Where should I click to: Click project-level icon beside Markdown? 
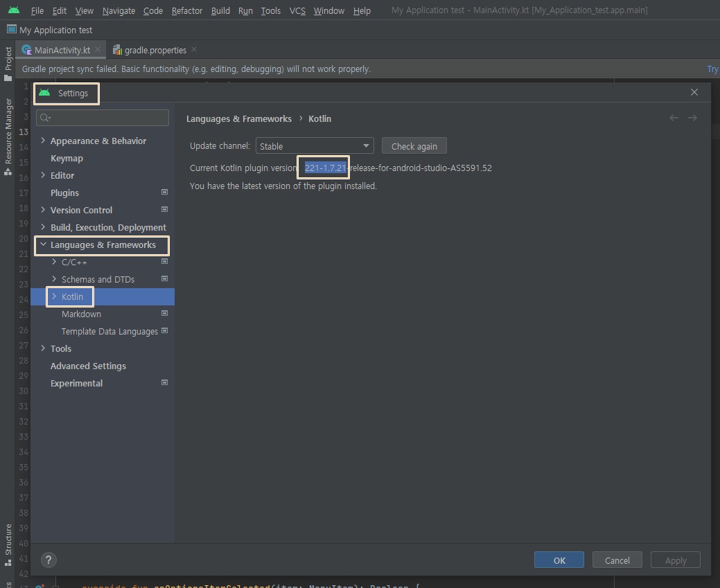pyautogui.click(x=164, y=314)
